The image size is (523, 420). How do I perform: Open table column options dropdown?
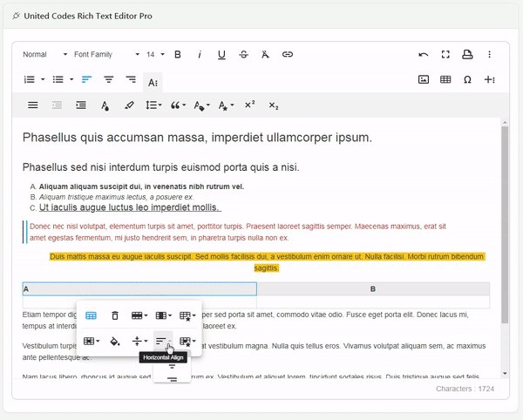[164, 315]
